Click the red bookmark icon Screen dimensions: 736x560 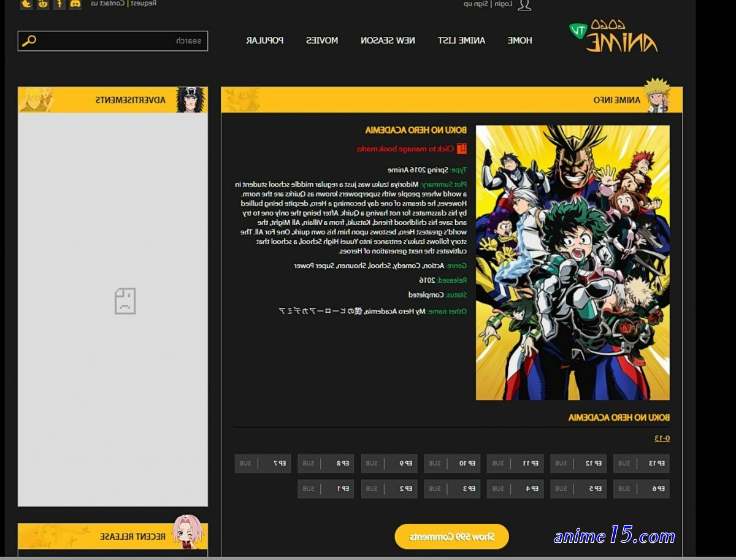462,148
